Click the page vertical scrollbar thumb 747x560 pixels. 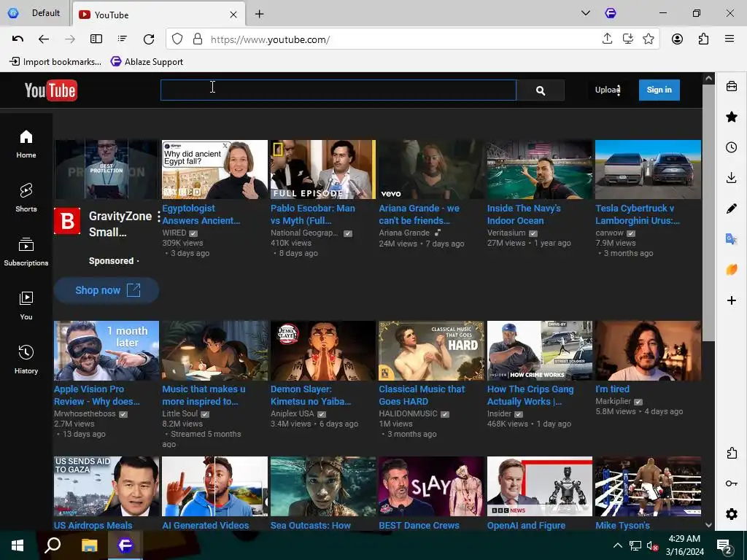[x=708, y=212]
